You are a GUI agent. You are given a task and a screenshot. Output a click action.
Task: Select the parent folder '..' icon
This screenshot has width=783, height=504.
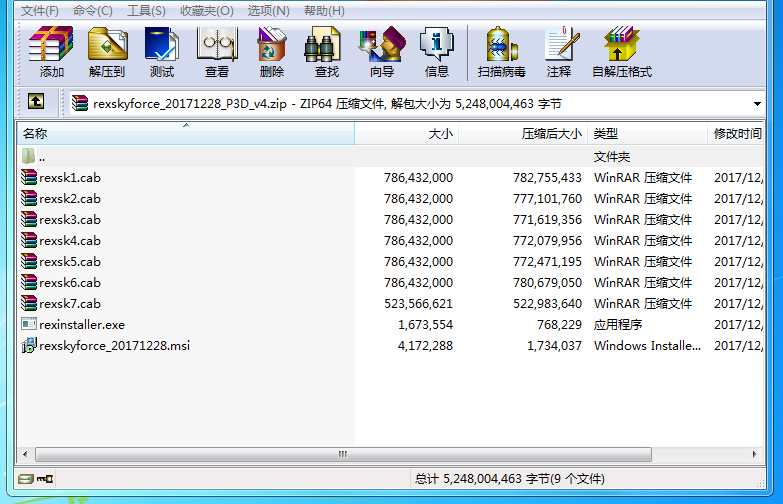pos(28,156)
